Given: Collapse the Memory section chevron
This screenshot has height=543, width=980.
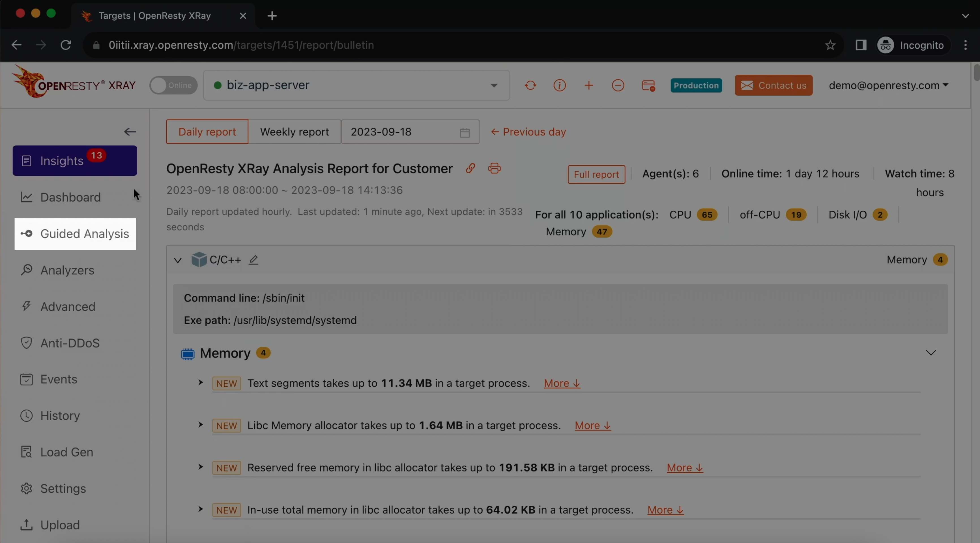Looking at the screenshot, I should pos(930,353).
